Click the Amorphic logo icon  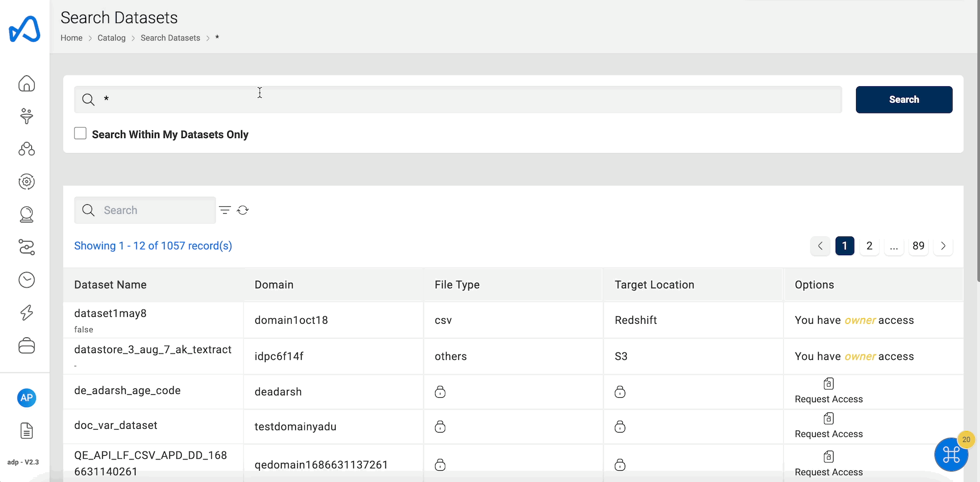(24, 29)
